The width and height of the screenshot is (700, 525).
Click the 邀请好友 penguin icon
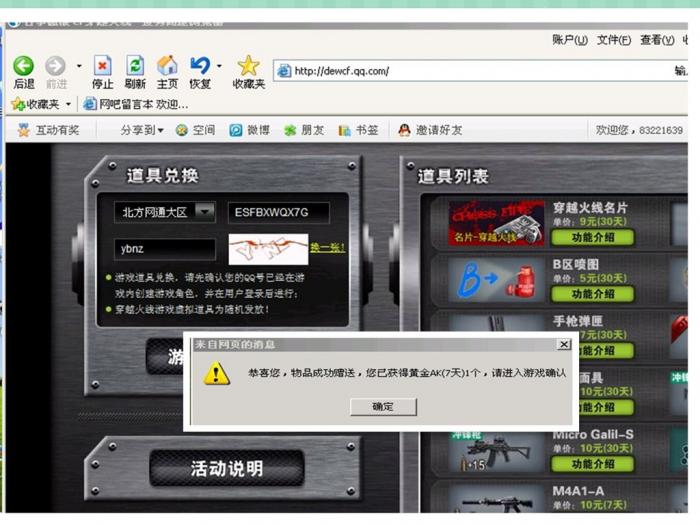tap(404, 130)
